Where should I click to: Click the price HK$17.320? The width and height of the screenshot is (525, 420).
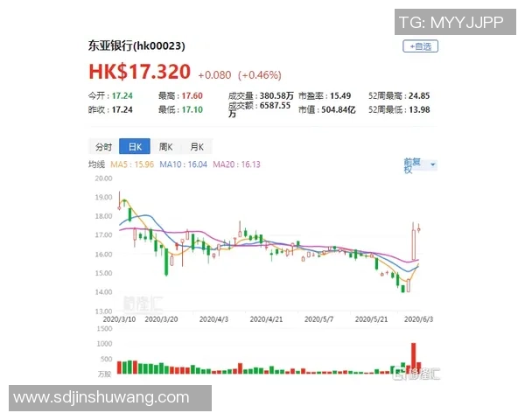[x=140, y=72]
